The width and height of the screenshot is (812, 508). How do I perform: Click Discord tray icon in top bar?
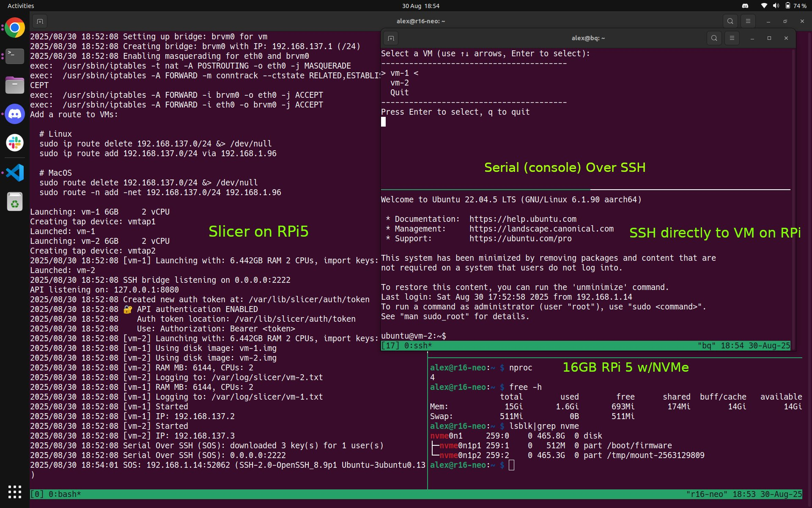[745, 6]
